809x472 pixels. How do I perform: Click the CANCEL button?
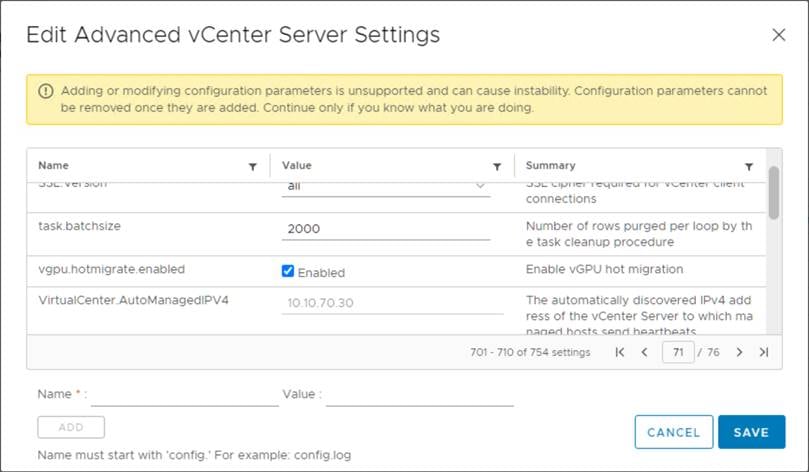(674, 432)
